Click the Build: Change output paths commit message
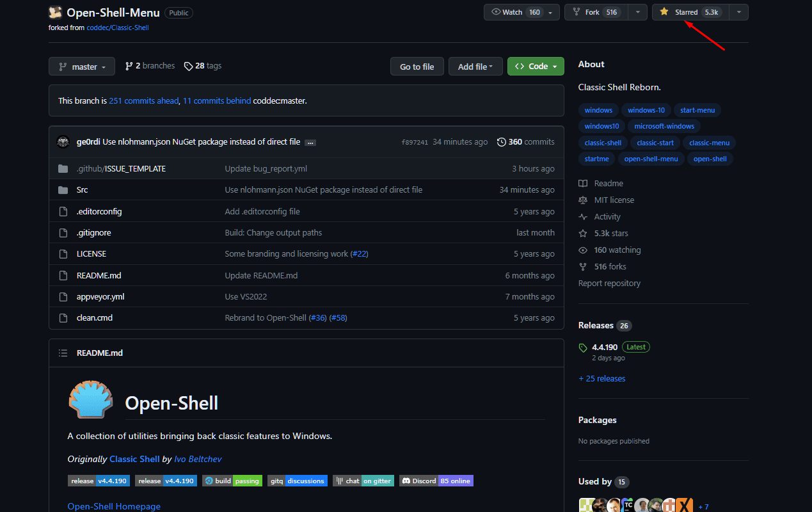Image resolution: width=812 pixels, height=512 pixels. [273, 233]
